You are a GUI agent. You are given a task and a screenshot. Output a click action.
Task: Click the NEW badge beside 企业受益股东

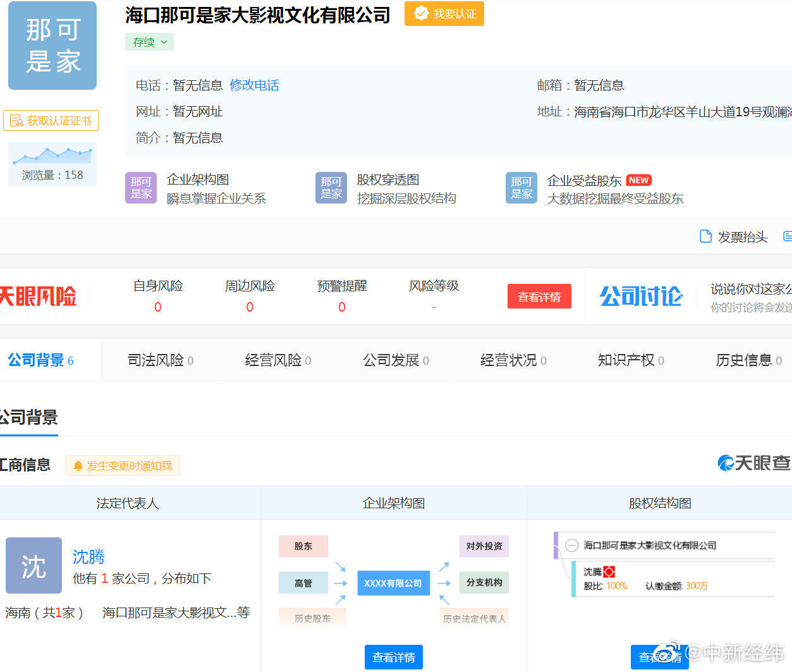tap(639, 180)
